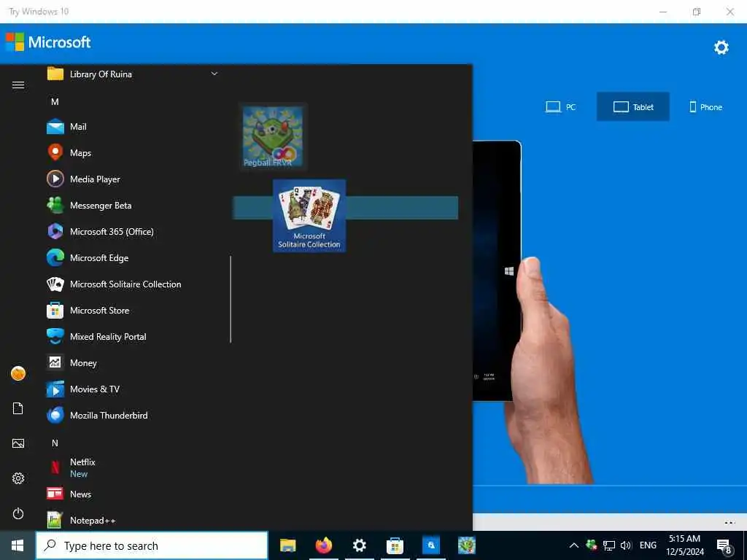Expand the Start menu hamburger icon
This screenshot has height=560, width=747.
click(18, 85)
